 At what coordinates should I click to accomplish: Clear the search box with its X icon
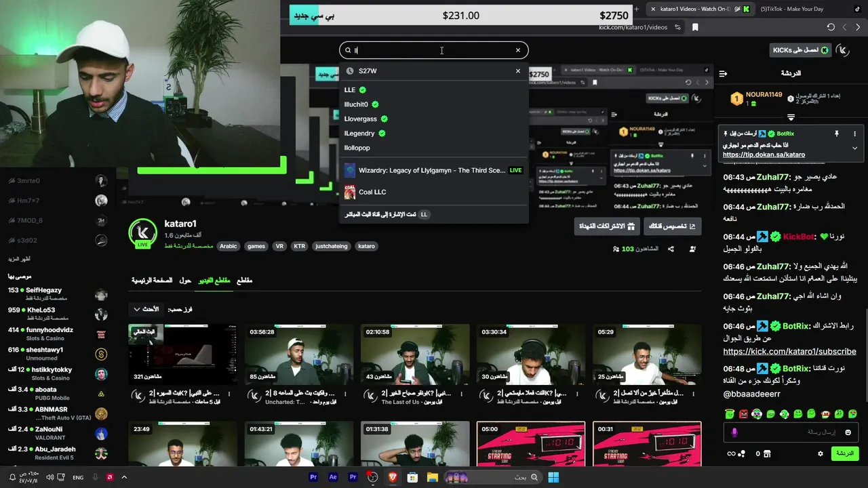(x=518, y=50)
